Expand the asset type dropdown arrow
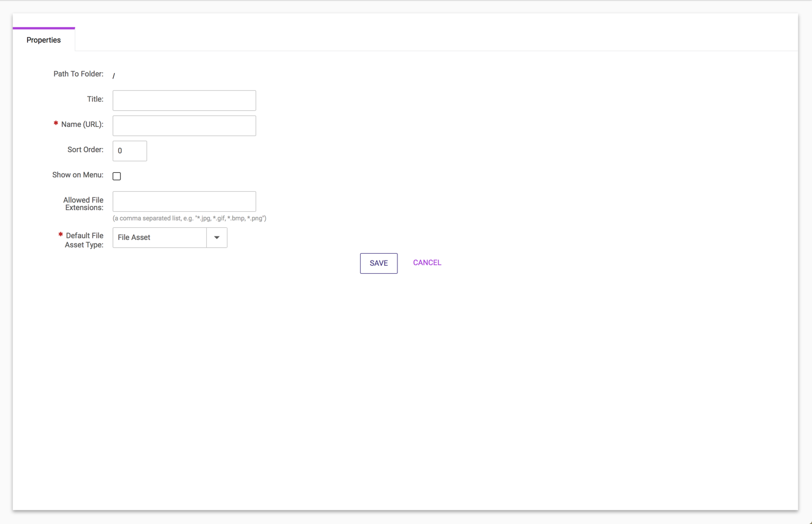The image size is (812, 524). point(216,238)
